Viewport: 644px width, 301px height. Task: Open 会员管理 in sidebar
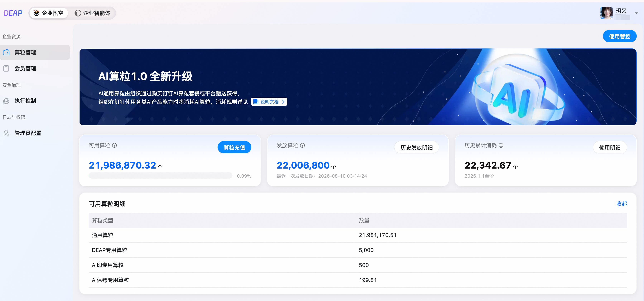pos(35,68)
